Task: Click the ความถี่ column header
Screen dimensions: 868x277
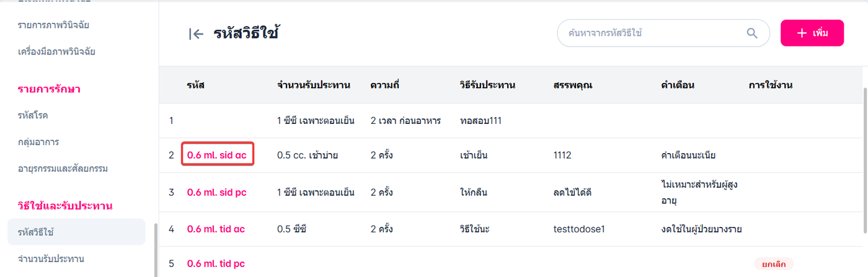Action: tap(384, 85)
